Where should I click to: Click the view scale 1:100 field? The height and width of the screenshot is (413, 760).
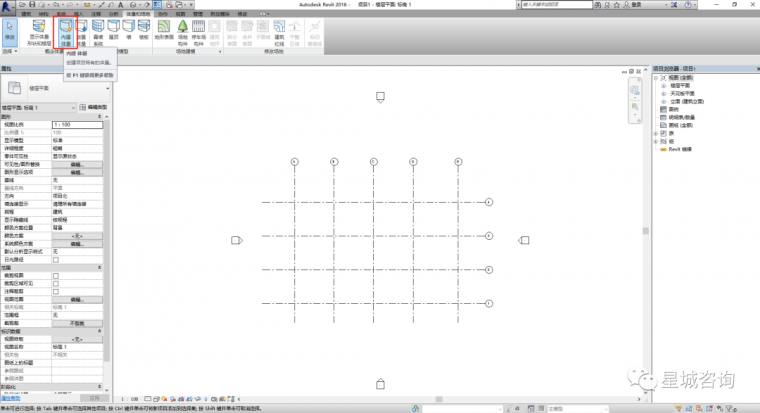[x=76, y=124]
